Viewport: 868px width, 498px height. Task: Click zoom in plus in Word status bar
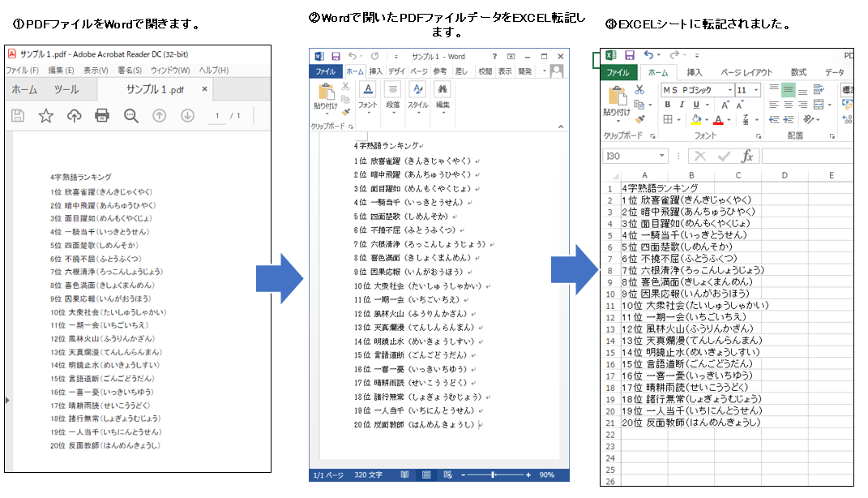tap(528, 474)
